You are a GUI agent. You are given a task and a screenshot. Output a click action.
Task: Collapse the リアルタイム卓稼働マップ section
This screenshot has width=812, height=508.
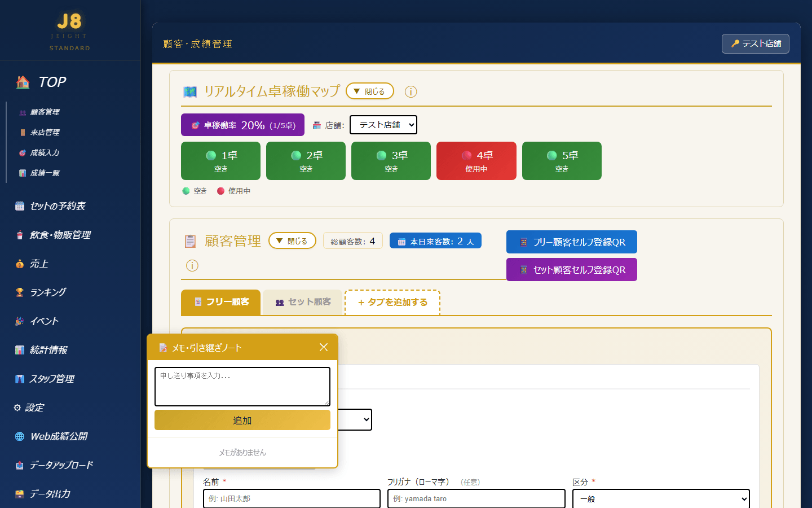[370, 91]
